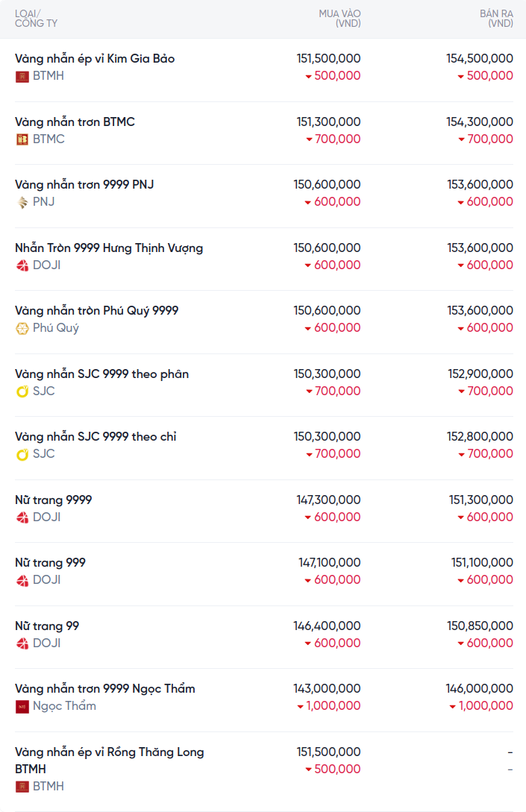The height and width of the screenshot is (812, 526).
Task: Click the Ngọc Thẩm logo icon
Action: pyautogui.click(x=22, y=706)
